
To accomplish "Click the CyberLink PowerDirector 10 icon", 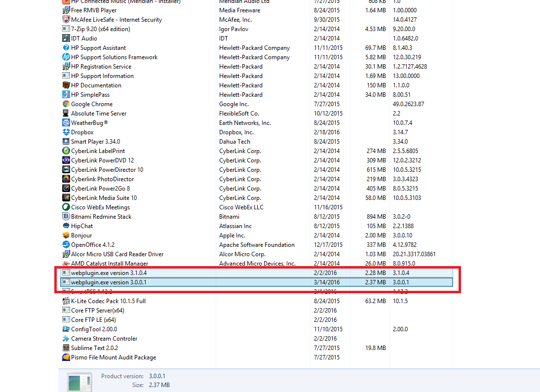I will [66, 169].
